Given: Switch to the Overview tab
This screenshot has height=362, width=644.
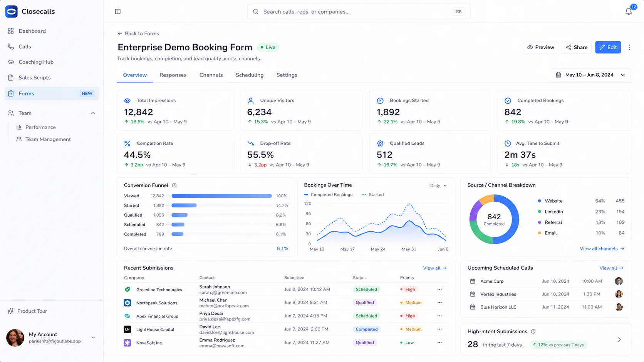Looking at the screenshot, I should 135,75.
